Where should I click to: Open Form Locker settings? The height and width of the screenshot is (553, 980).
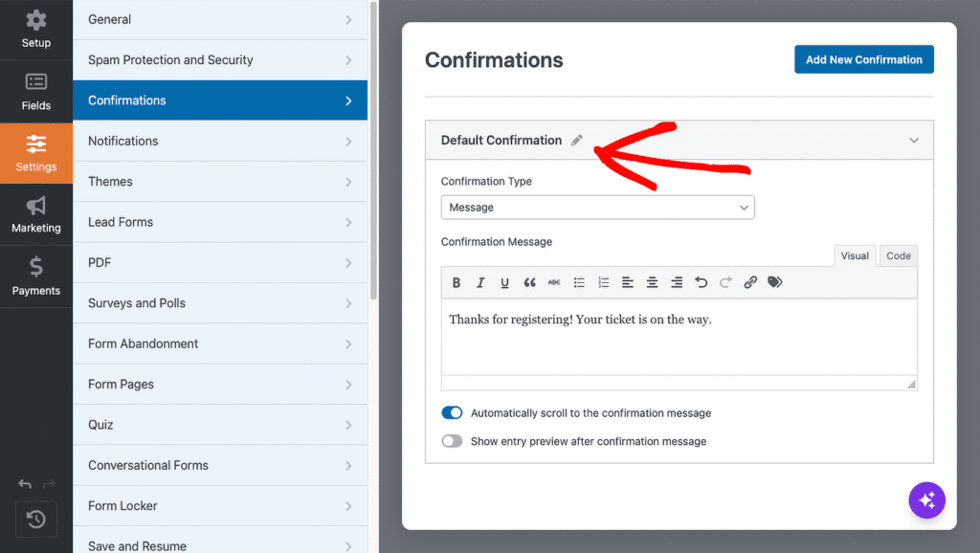220,506
